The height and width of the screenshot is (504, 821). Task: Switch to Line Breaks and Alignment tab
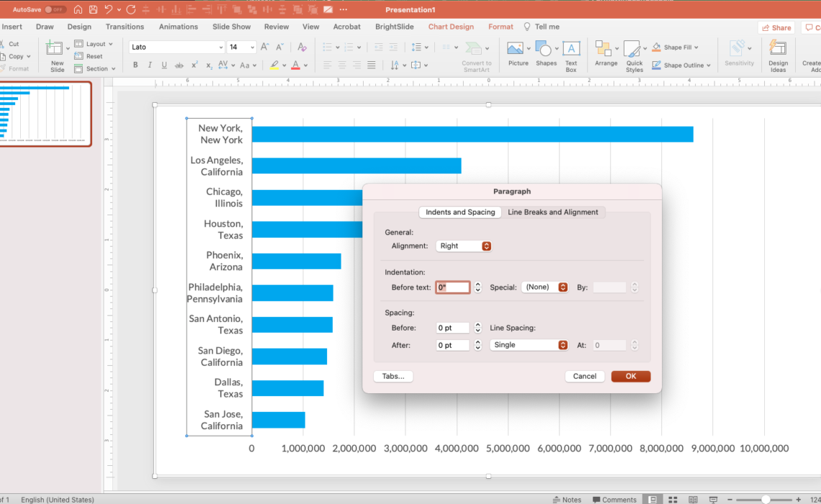pos(552,212)
